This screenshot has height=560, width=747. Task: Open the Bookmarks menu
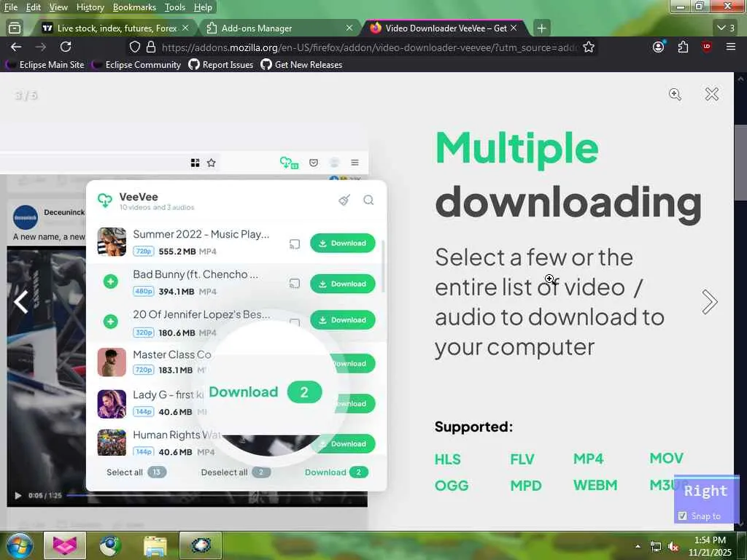coord(134,7)
